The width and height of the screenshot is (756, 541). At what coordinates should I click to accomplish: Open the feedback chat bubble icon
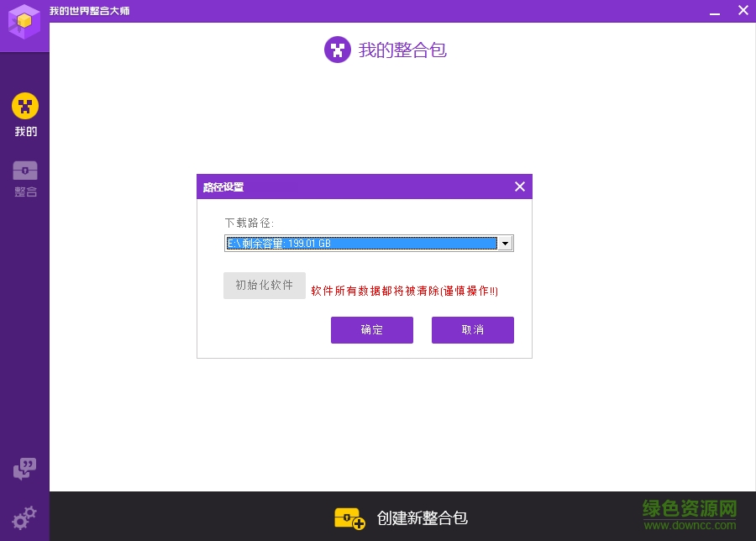25,469
